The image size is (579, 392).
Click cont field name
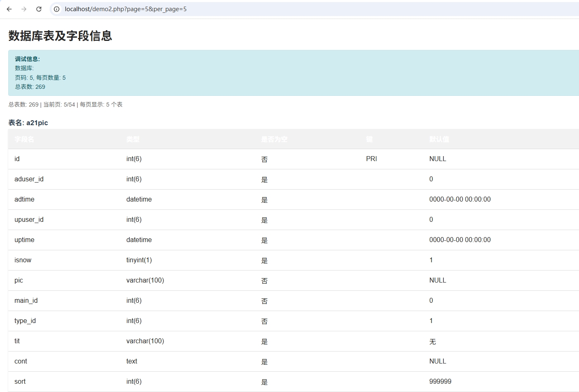click(21, 361)
